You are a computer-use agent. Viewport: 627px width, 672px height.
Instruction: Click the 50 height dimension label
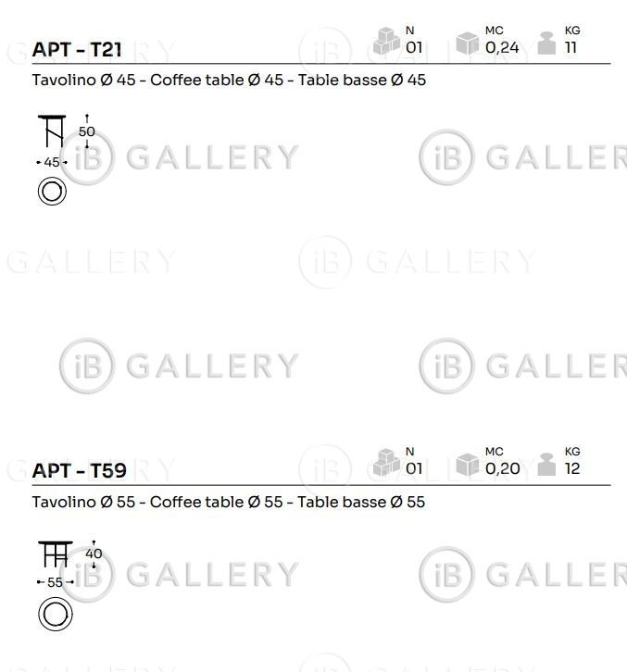tap(87, 131)
